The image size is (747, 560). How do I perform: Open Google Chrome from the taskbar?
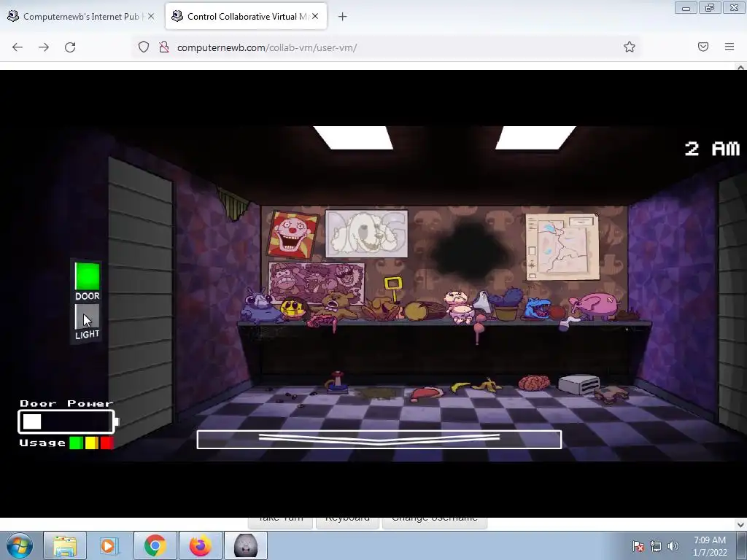pyautogui.click(x=155, y=545)
